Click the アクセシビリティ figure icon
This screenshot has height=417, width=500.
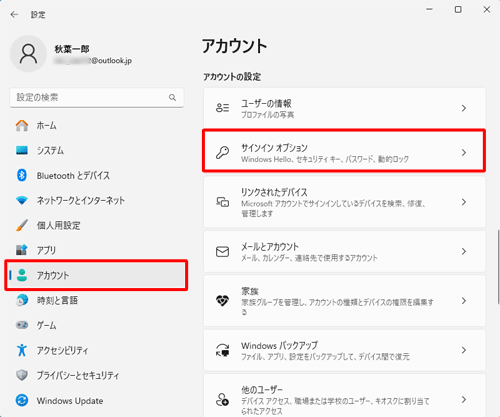[22, 350]
